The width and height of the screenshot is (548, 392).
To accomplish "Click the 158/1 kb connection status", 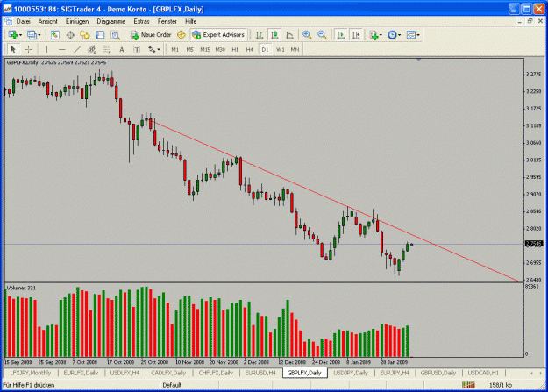I will point(501,385).
